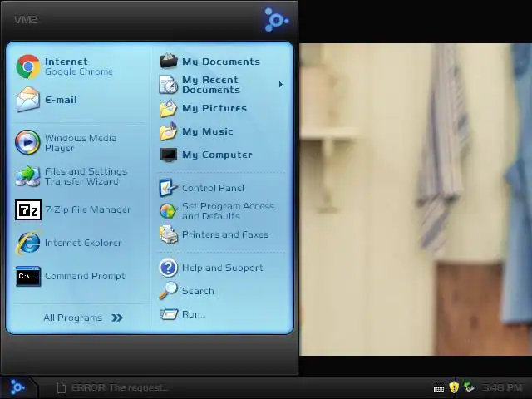
Task: Open My Music folder icon
Action: [x=168, y=131]
